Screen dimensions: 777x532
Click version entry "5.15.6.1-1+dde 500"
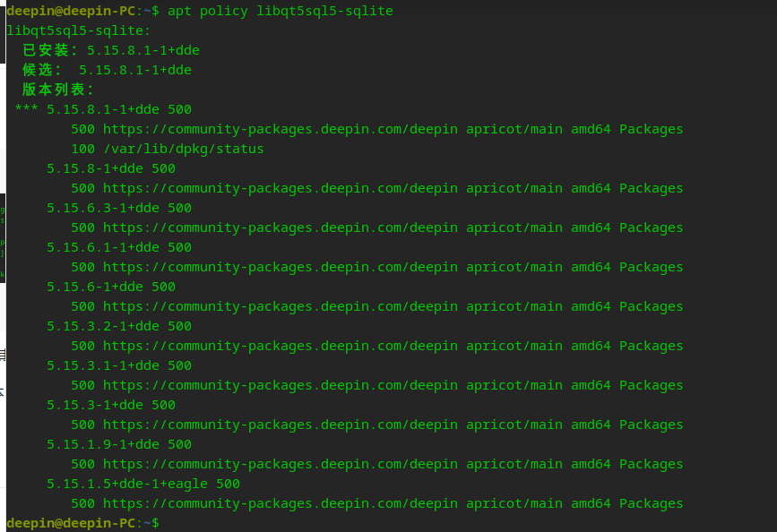tap(119, 248)
